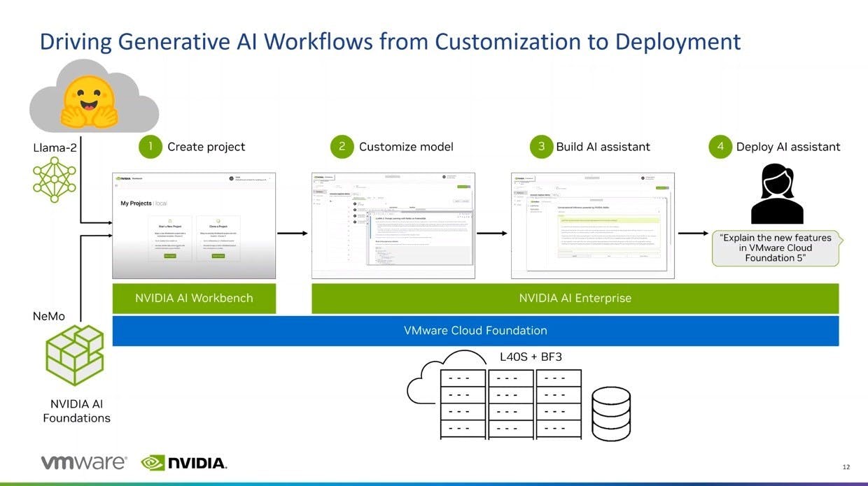Select the NVIDIA AI Workbench bar
The height and width of the screenshot is (486, 868).
(x=194, y=299)
